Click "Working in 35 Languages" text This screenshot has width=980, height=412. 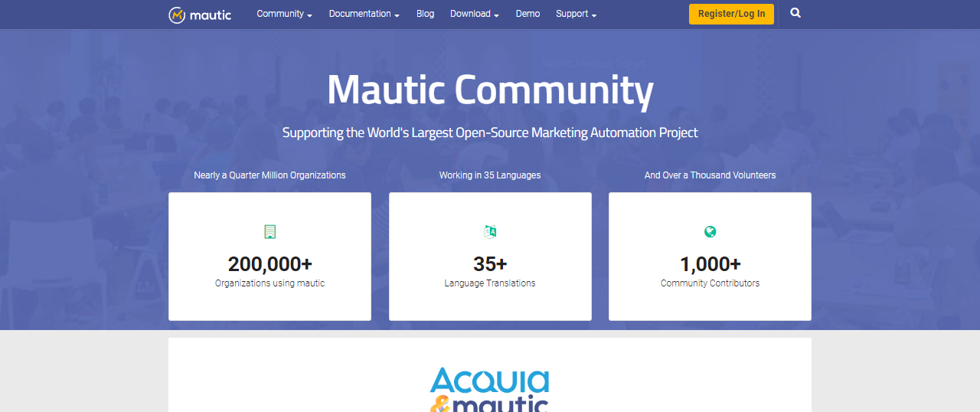pyautogui.click(x=490, y=175)
